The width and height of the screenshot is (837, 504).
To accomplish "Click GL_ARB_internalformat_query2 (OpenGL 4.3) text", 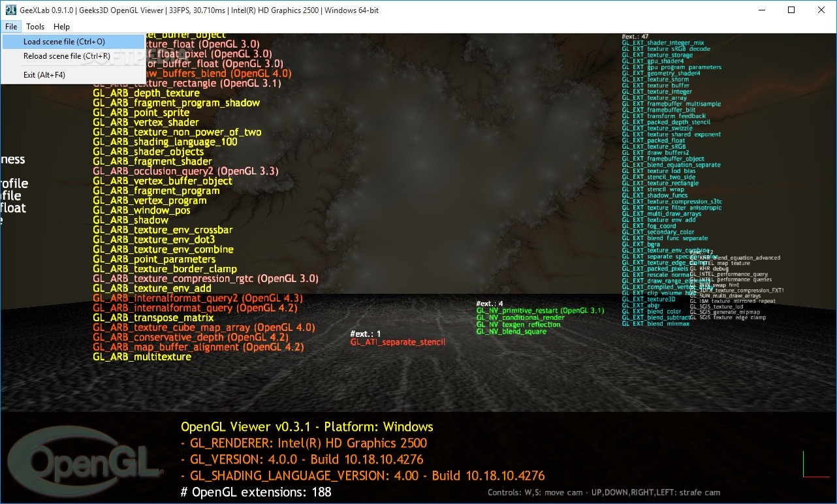I will (x=198, y=298).
